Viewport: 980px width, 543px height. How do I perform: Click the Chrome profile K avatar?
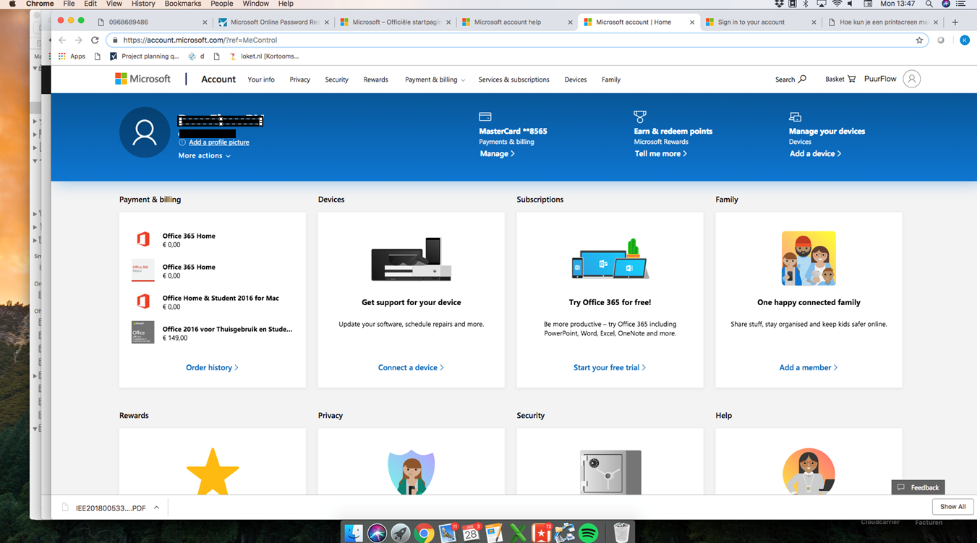[x=964, y=40]
